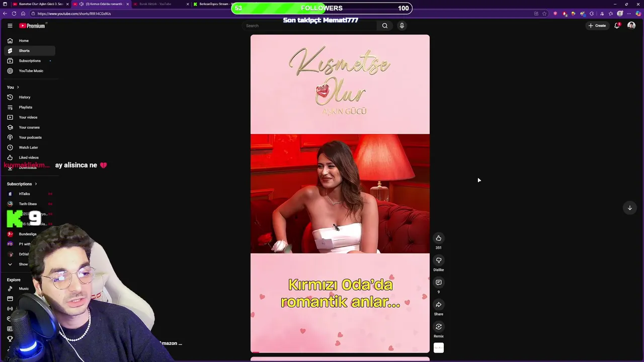Share this Short

click(439, 305)
